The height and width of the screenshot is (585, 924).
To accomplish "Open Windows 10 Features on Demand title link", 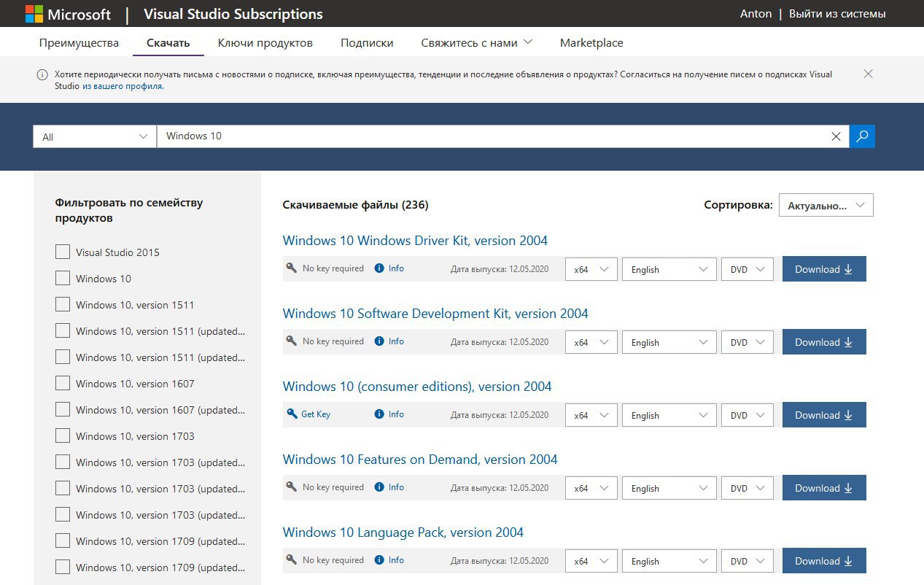I will [x=420, y=460].
